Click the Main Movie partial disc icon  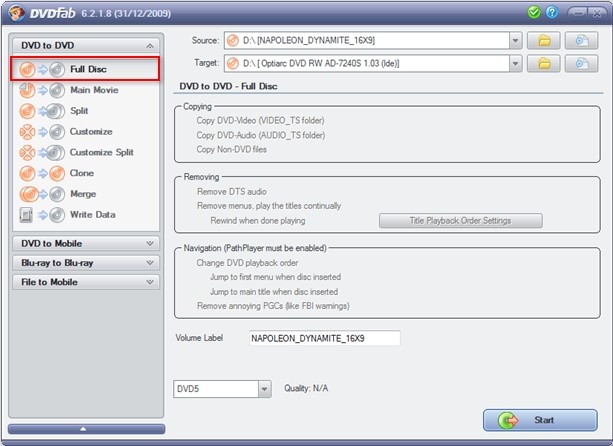(x=27, y=90)
